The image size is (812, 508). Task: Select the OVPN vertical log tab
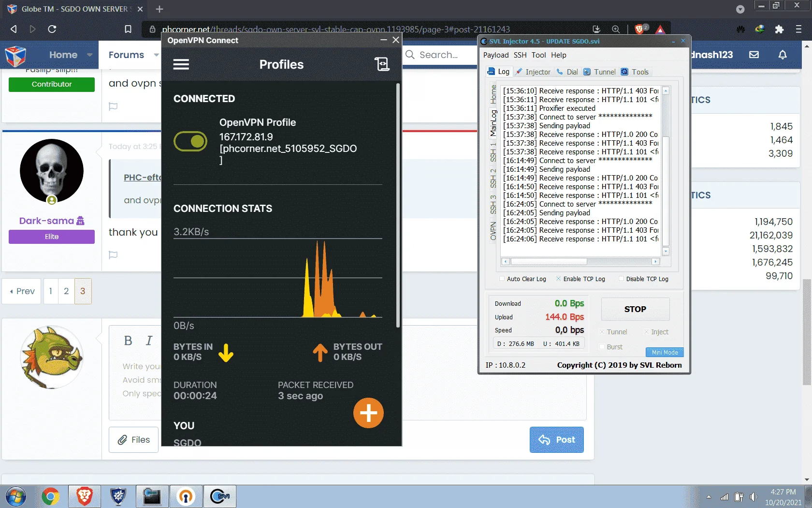click(x=493, y=231)
